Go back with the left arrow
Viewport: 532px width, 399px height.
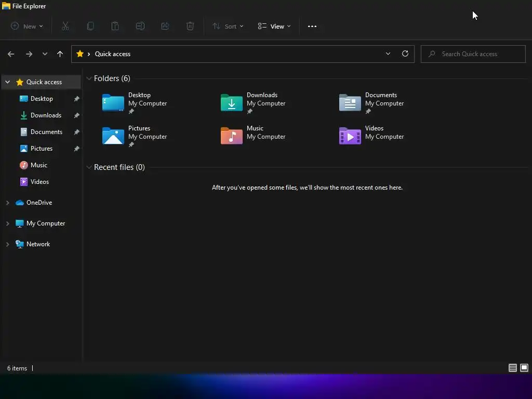coord(11,54)
